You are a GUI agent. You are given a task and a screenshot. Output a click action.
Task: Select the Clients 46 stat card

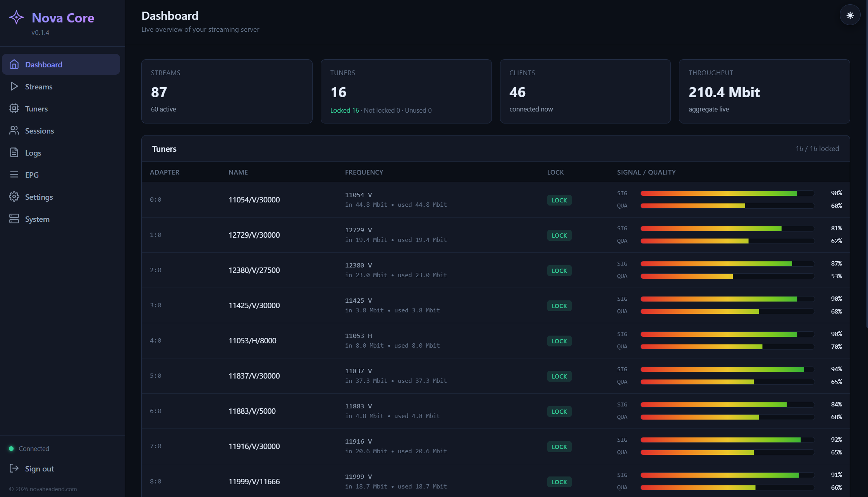pyautogui.click(x=585, y=91)
